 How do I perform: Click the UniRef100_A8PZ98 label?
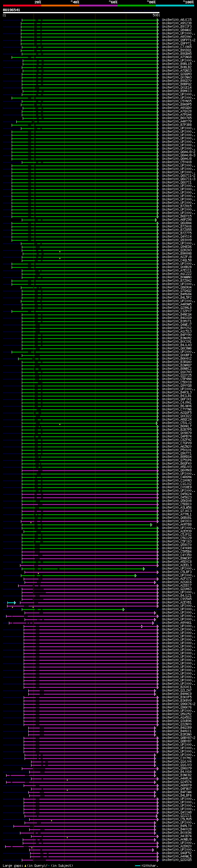pyautogui.click(x=176, y=220)
